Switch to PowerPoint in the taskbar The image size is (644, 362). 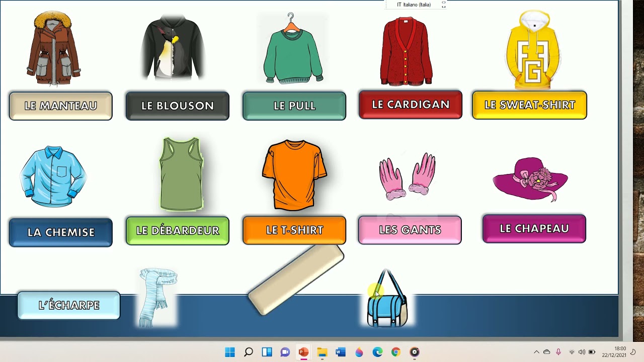tap(303, 352)
